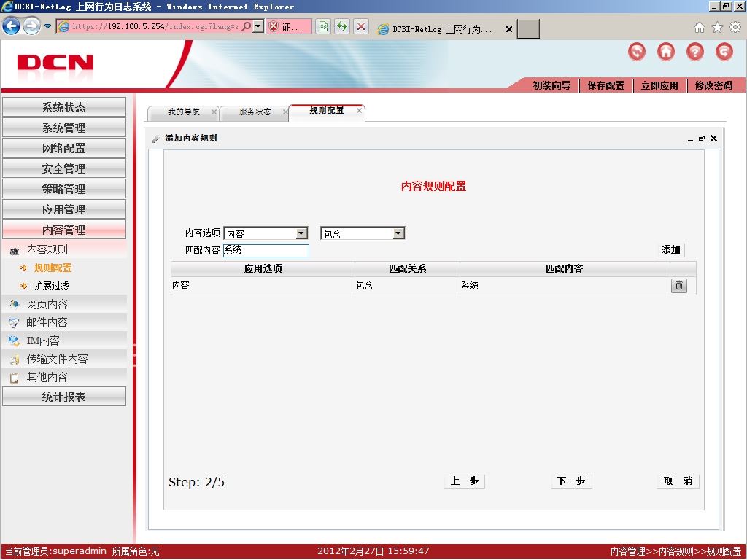Open the IE Home icon

click(700, 28)
